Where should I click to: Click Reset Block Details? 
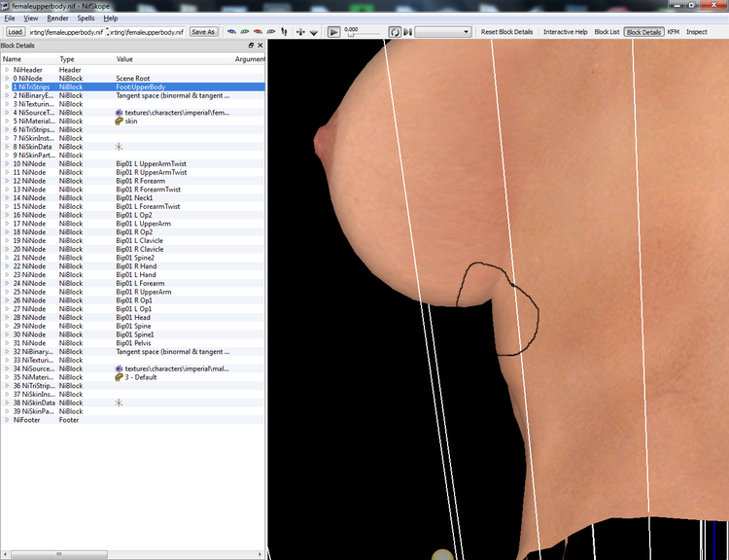click(x=506, y=32)
